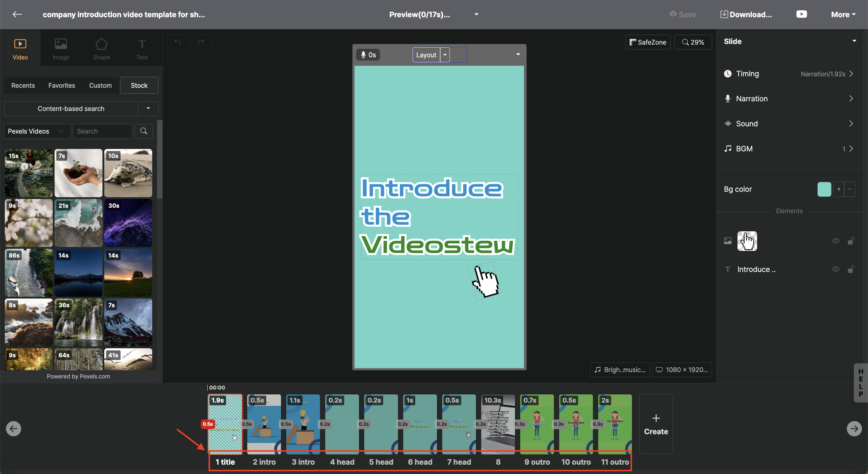Click the undo arrow icon

(178, 42)
